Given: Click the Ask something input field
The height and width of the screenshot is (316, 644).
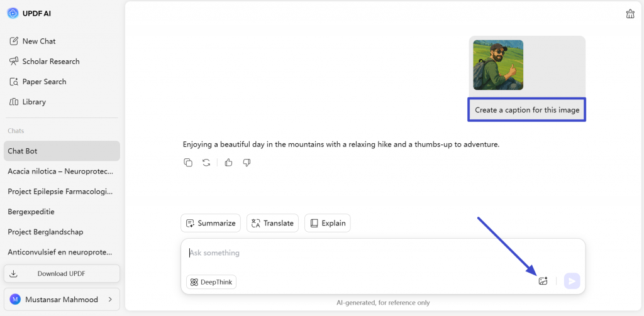Looking at the screenshot, I should click(383, 253).
